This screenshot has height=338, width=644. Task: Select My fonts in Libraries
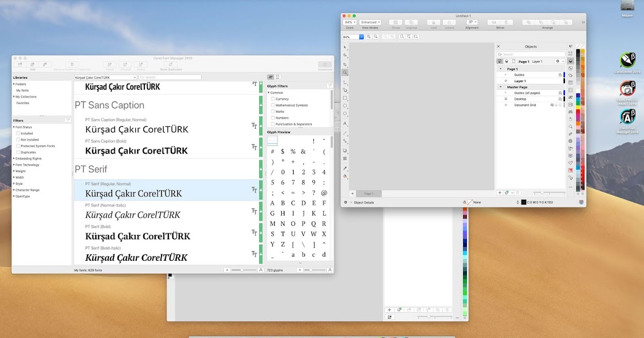coord(22,90)
